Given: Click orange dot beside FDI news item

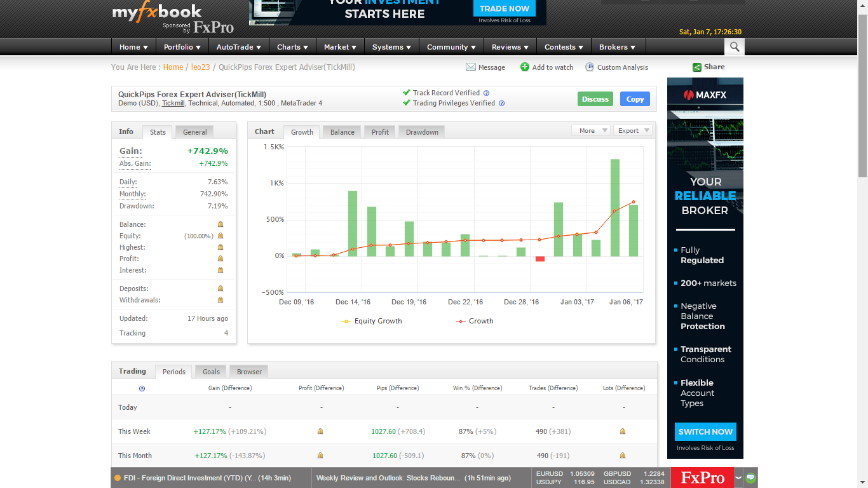Looking at the screenshot, I should (x=118, y=478).
